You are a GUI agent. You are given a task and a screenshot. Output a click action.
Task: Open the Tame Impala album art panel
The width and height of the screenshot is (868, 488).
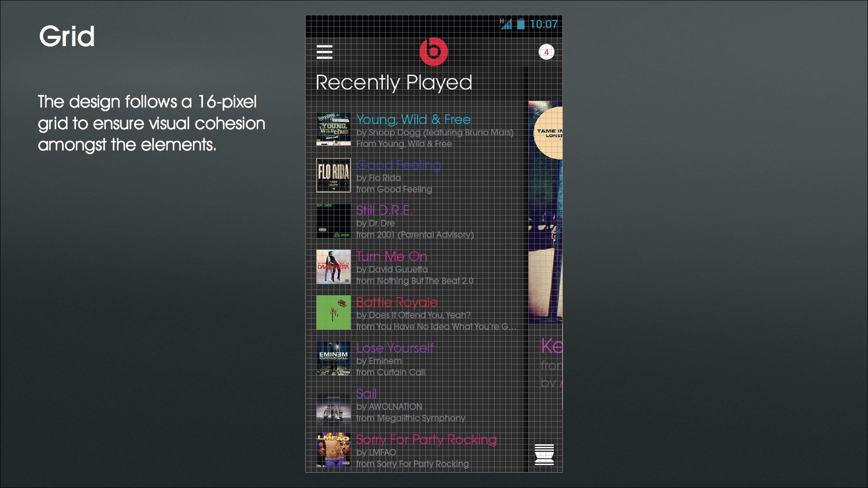tap(546, 212)
